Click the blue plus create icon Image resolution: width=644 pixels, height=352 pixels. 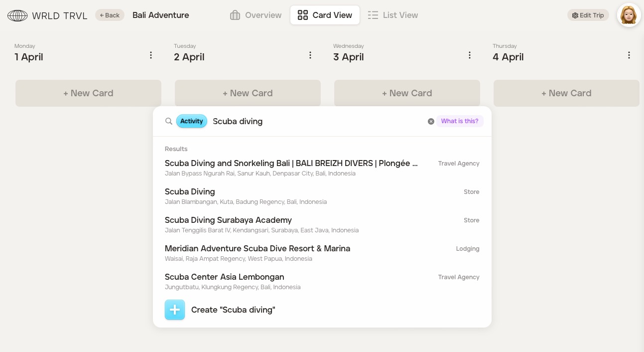click(175, 310)
